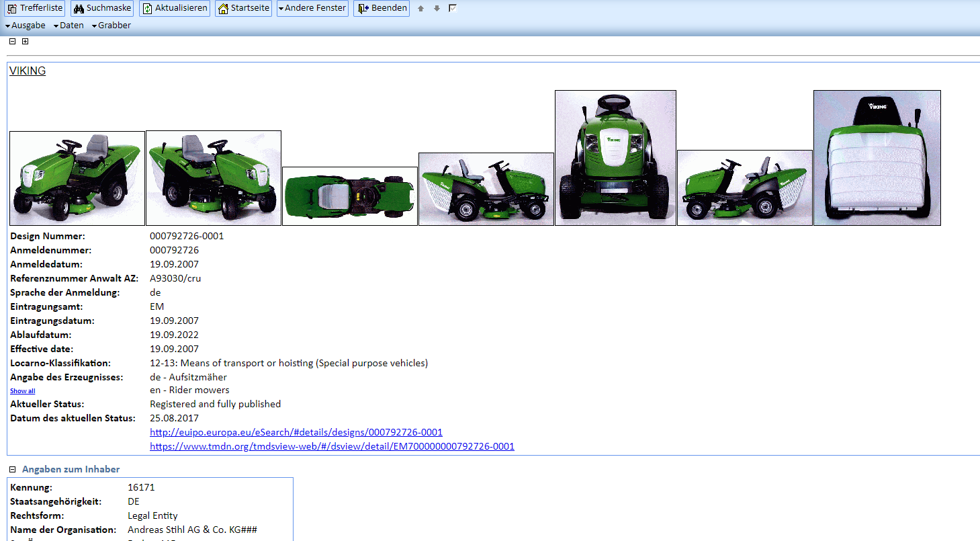Open the right side-view mower thumbnail
980x541 pixels.
pyautogui.click(x=486, y=189)
